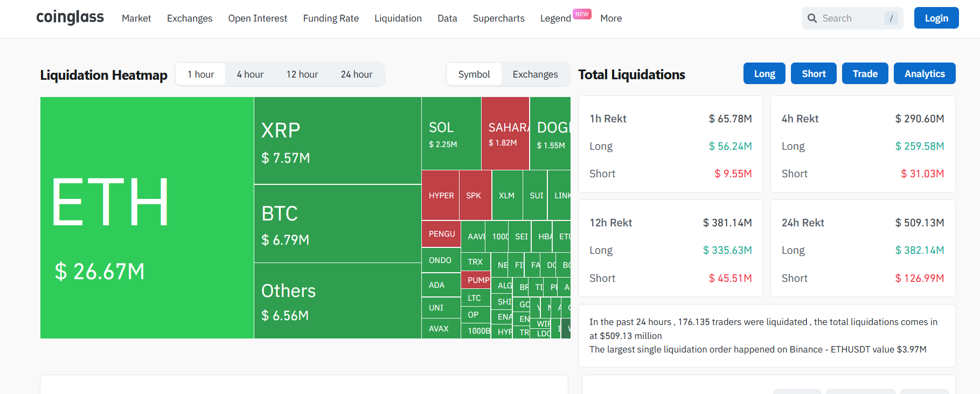Click the AVAX tile

point(441,328)
